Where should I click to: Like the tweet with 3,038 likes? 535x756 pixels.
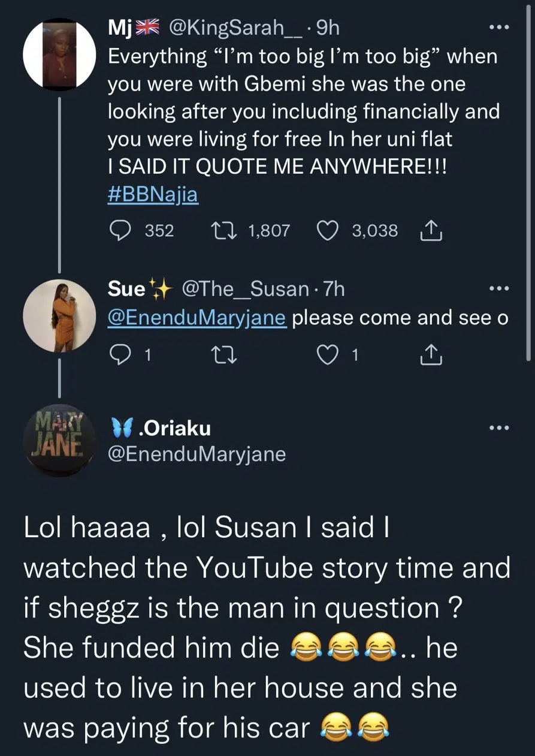click(327, 230)
